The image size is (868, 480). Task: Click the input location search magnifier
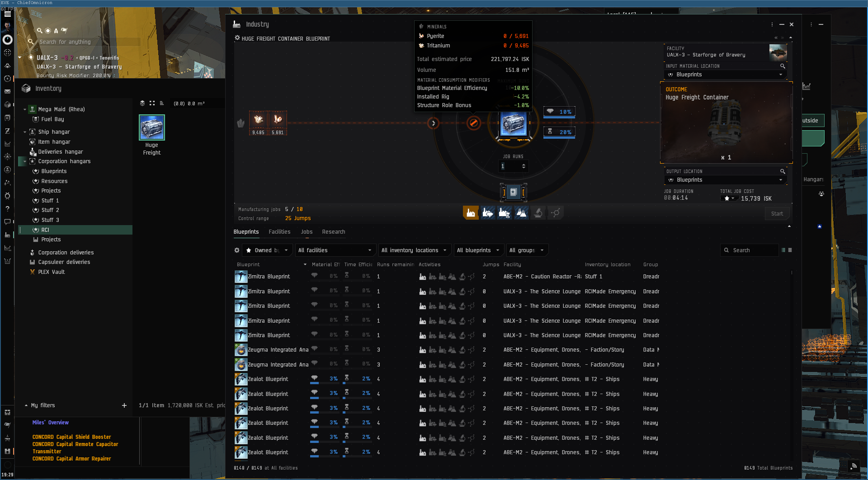(x=783, y=66)
